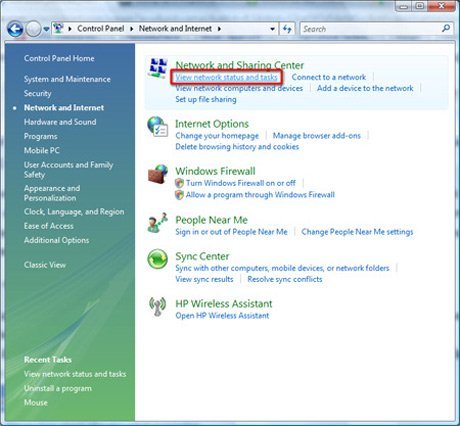Open the recent pages dropdown arrow
This screenshot has height=426, width=460.
[46, 29]
